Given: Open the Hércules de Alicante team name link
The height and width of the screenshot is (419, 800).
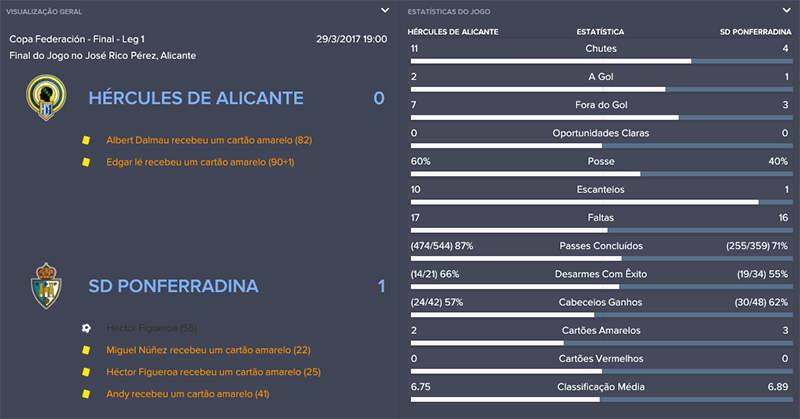Looking at the screenshot, I should pos(195,98).
